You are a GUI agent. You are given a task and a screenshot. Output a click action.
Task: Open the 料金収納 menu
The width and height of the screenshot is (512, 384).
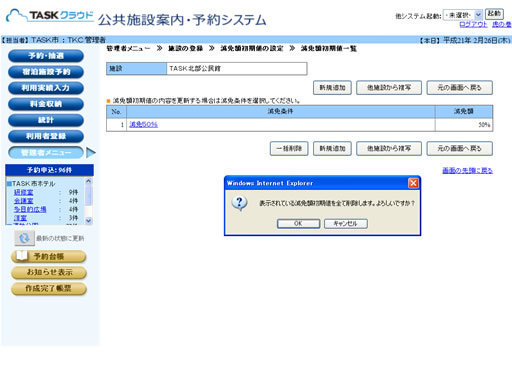[x=46, y=104]
